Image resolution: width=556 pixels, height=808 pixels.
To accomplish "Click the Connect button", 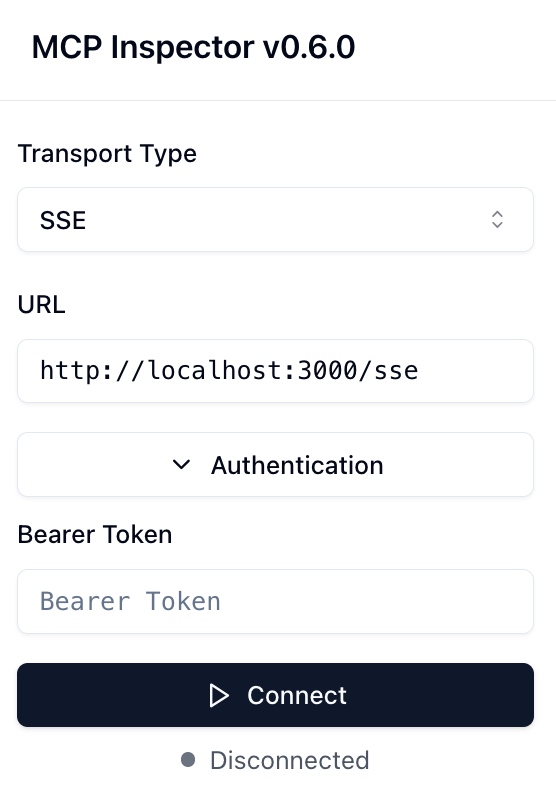I will click(275, 695).
